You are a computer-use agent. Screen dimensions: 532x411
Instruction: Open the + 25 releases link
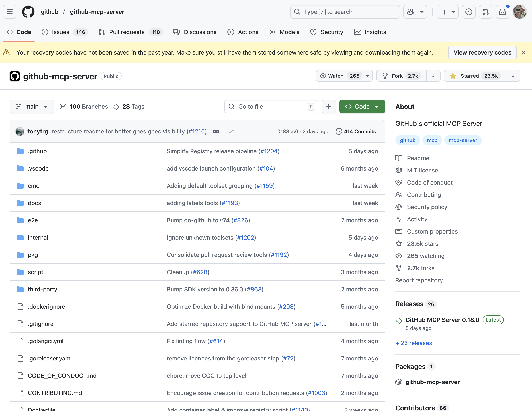pyautogui.click(x=413, y=343)
